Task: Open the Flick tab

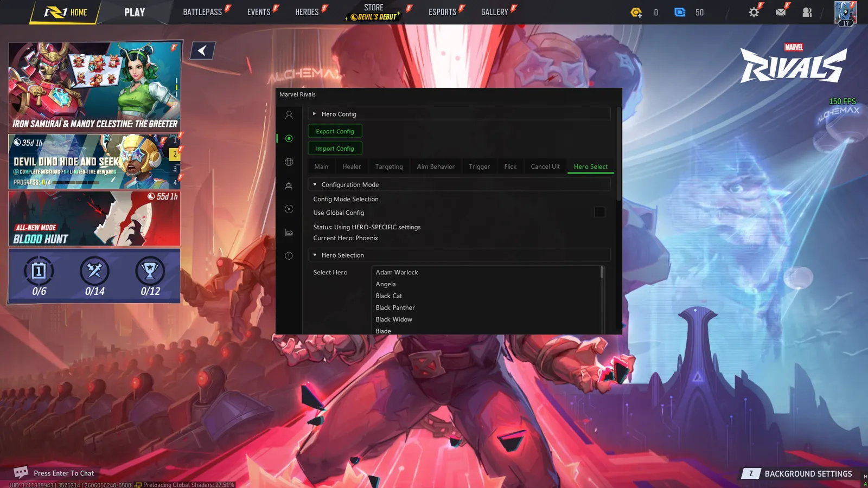Action: coord(510,166)
